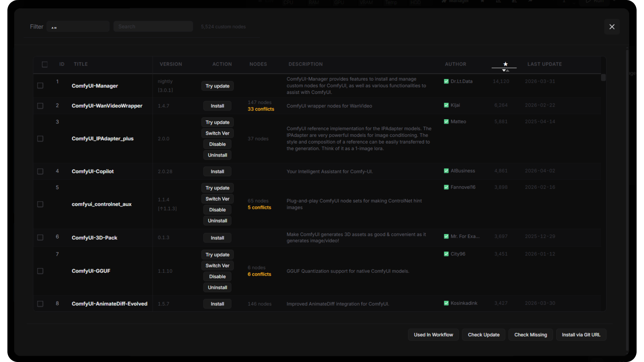Install ComfyUI-AnimateDiff-Evolved

click(x=217, y=304)
